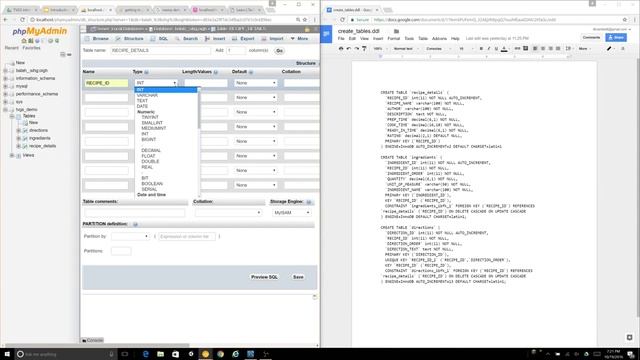Click the Explore button at the Docs bottom corner

point(629,337)
